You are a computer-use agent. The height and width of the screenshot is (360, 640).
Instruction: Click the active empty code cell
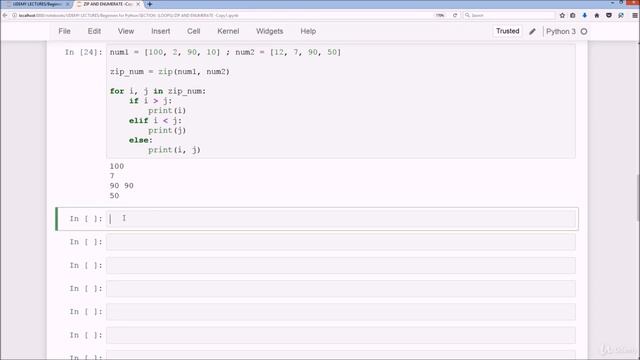(x=341, y=219)
